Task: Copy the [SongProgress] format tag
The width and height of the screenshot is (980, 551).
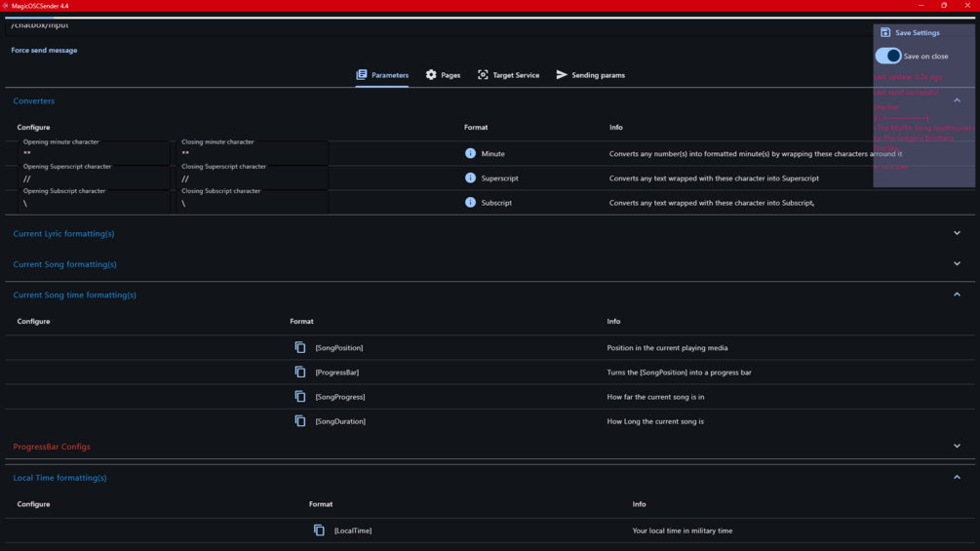Action: [300, 397]
